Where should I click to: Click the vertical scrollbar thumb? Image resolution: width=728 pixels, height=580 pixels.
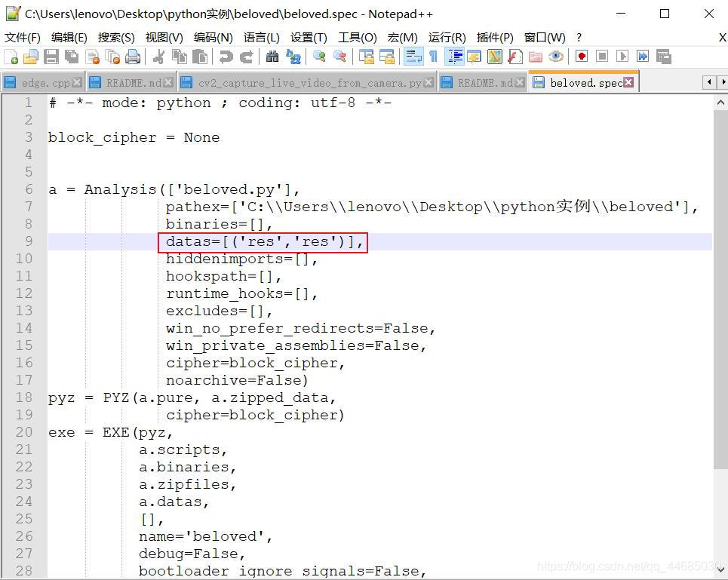pos(720,289)
